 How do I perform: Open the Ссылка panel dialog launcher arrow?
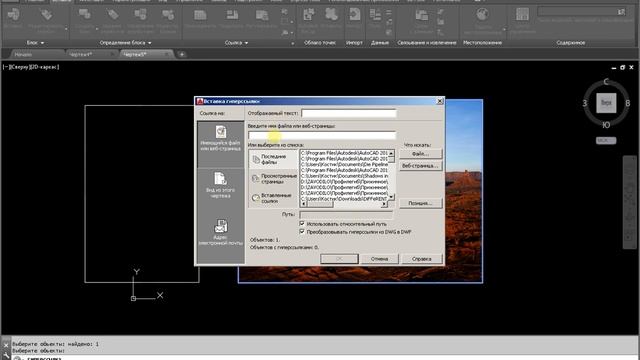pos(292,43)
